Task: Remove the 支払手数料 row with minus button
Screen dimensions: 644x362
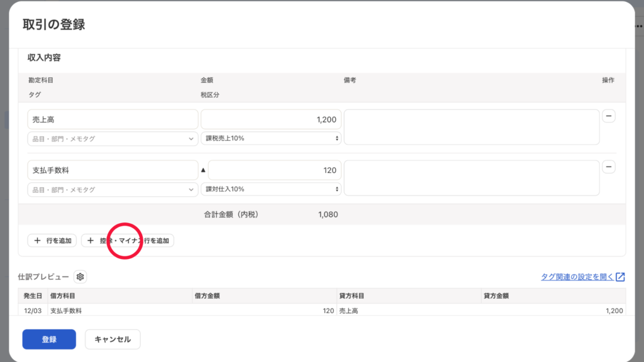Action: coord(609,167)
